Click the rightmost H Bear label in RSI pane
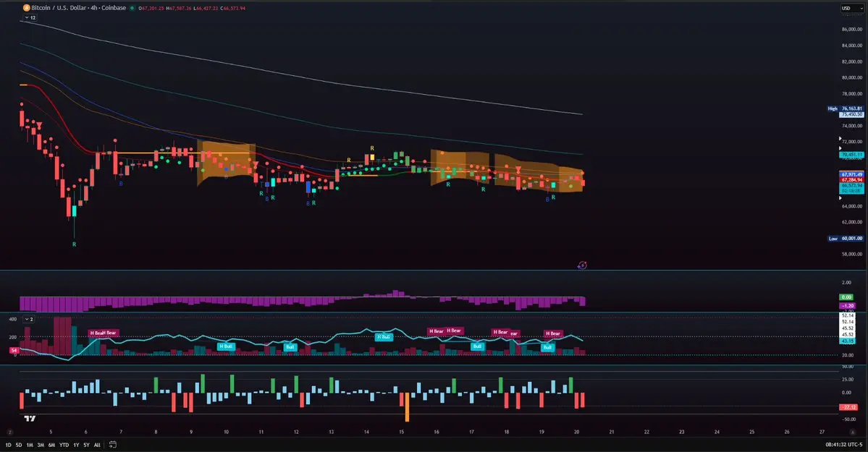868x452 pixels. (553, 333)
